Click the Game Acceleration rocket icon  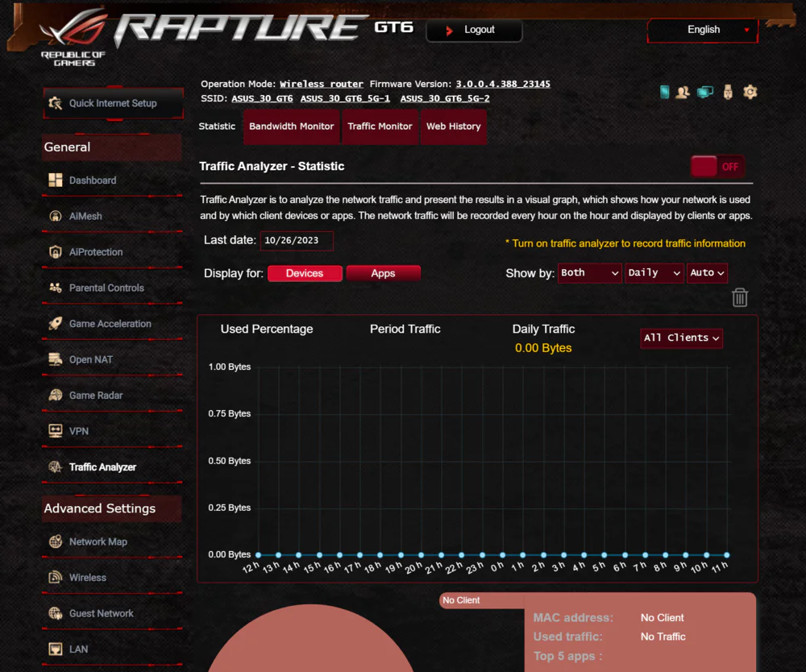tap(56, 324)
